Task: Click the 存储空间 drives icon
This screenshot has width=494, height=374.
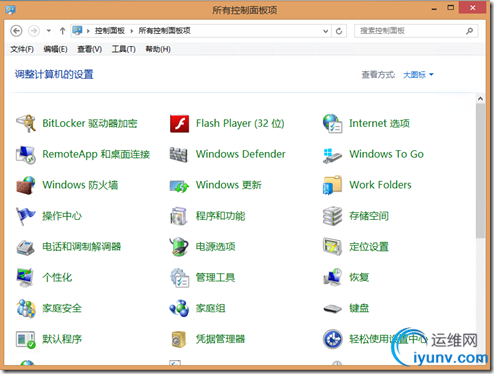Action: (332, 216)
